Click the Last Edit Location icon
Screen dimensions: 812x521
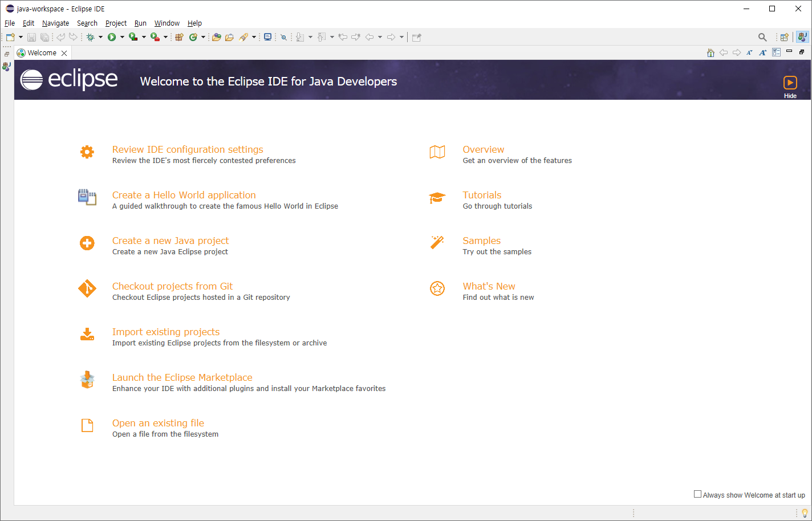(343, 37)
